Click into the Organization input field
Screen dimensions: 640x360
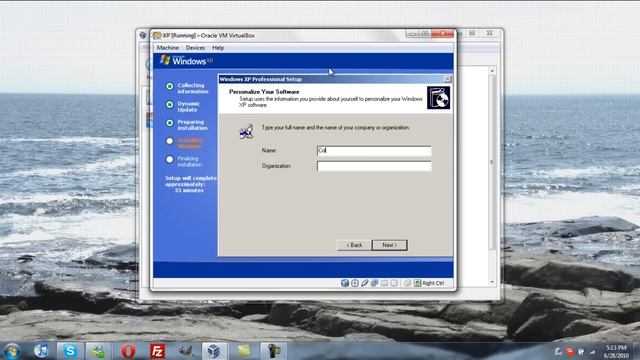(374, 166)
